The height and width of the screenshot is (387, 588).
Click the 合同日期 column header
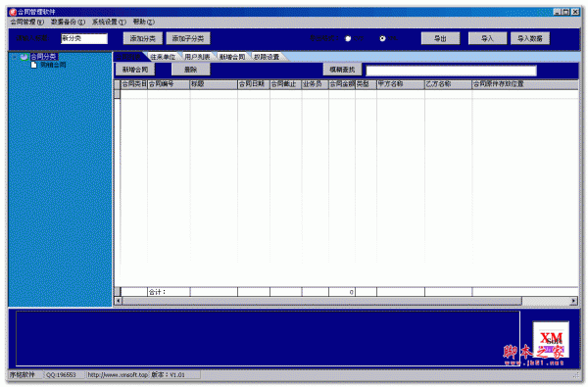pyautogui.click(x=254, y=84)
